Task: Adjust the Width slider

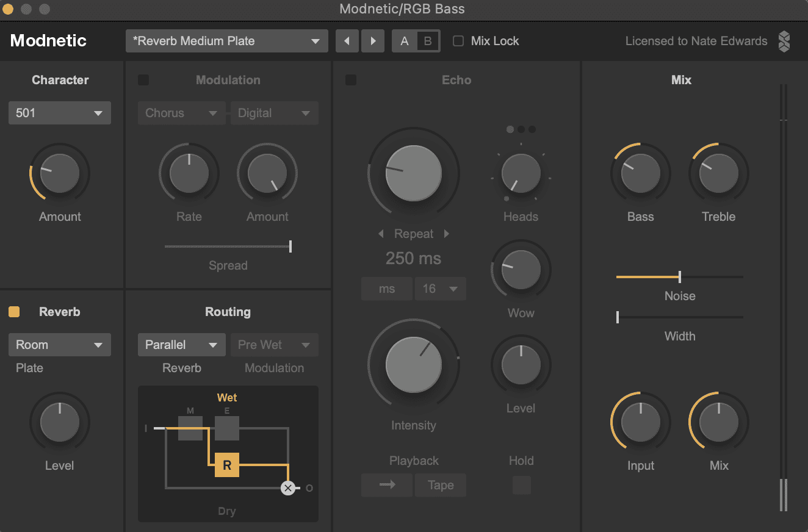Action: (680, 317)
